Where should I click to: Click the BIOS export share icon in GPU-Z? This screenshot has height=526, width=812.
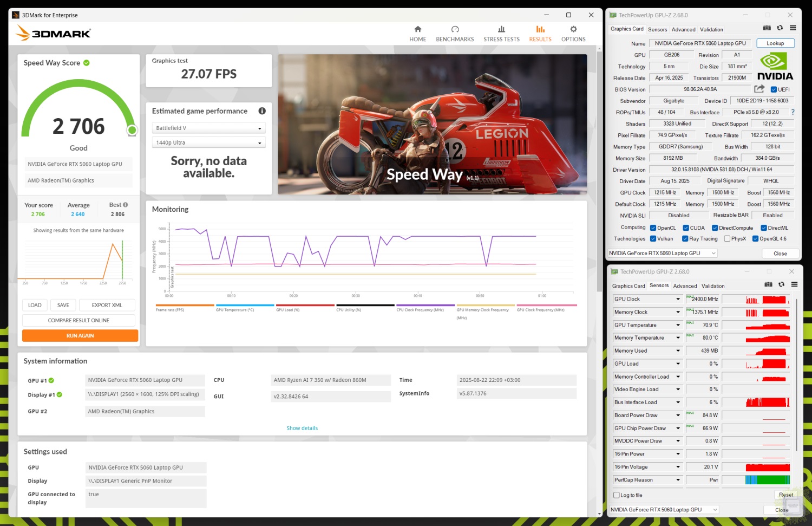759,89
